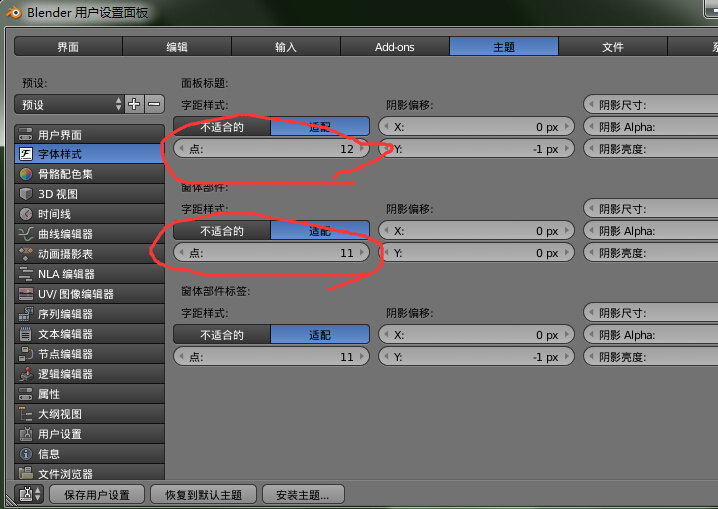The height and width of the screenshot is (509, 718).
Task: Click 保存用户设置 button
Action: click(x=97, y=494)
